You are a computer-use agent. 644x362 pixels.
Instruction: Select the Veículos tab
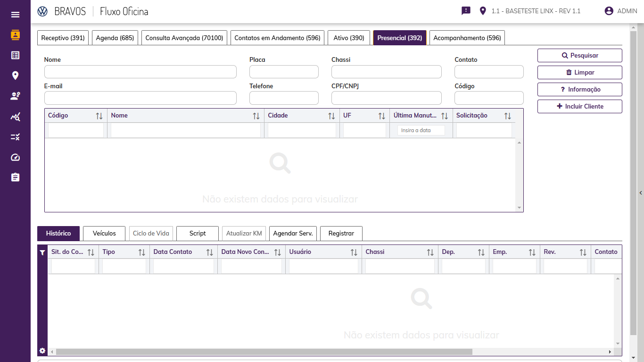point(104,233)
